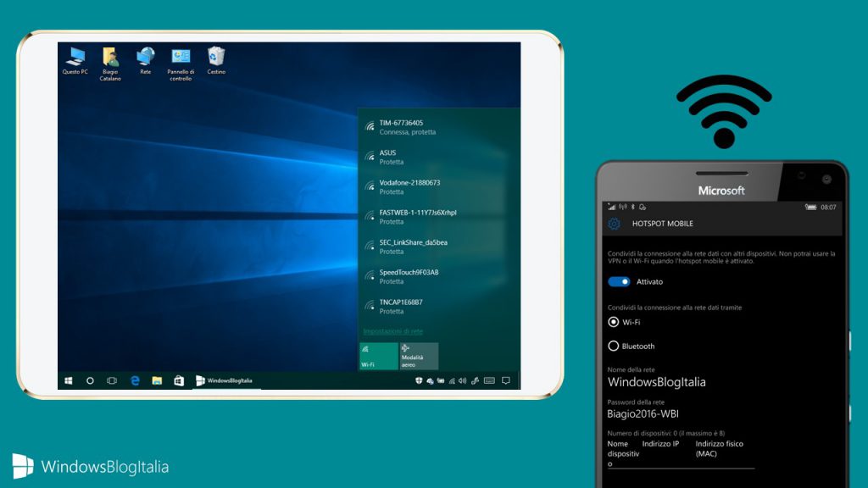The height and width of the screenshot is (488, 868).
Task: Click the Edge browser icon on taskbar
Action: click(x=136, y=380)
